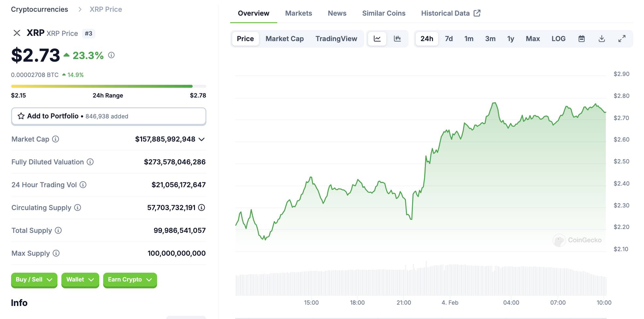Show 24 Hour Trading Vol info icon
The width and height of the screenshot is (644, 319).
point(83,185)
